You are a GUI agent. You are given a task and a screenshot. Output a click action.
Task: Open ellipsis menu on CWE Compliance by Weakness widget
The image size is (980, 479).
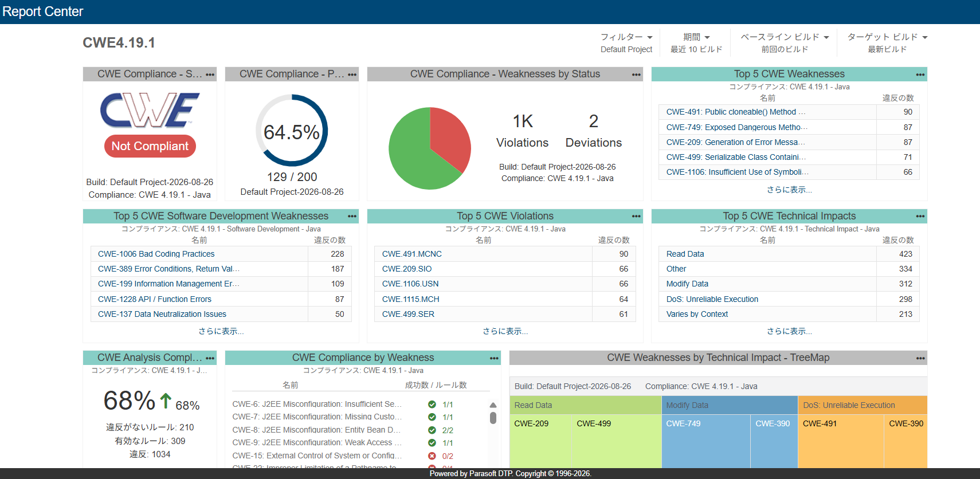494,358
